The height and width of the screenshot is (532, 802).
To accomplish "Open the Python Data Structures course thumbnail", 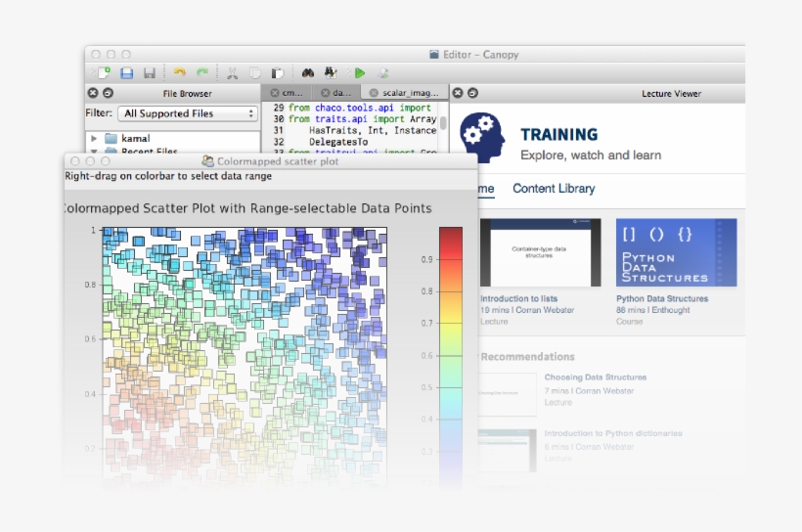I will click(x=676, y=252).
